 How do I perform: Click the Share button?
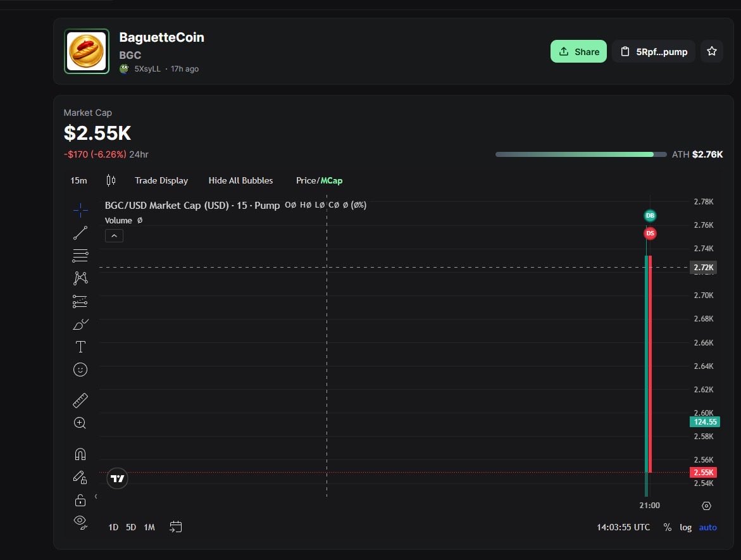(x=578, y=51)
